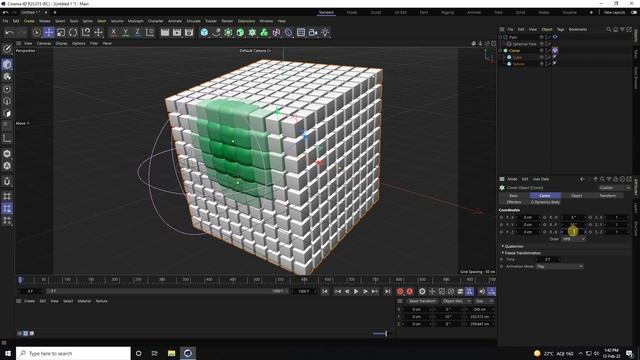Toggle enable checkmark for Cloner object
This screenshot has height=360, width=640.
(x=550, y=51)
